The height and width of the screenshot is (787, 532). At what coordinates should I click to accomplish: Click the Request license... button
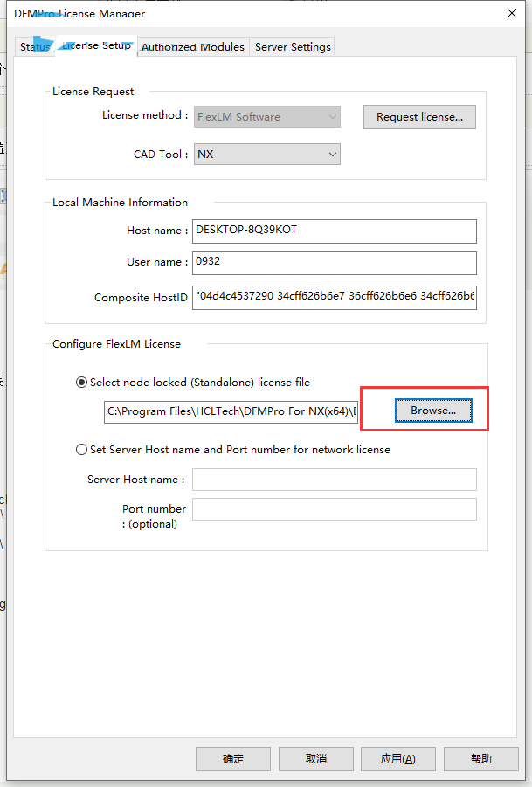click(x=419, y=117)
